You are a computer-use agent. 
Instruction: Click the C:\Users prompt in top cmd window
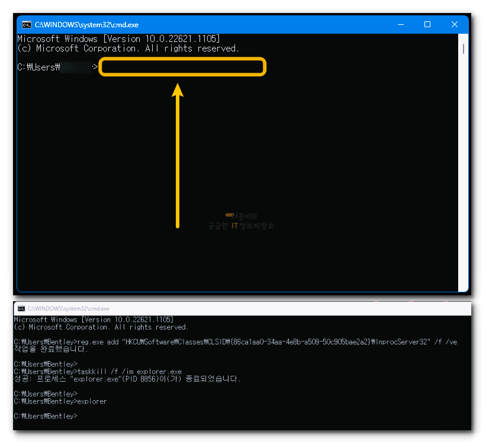click(57, 67)
